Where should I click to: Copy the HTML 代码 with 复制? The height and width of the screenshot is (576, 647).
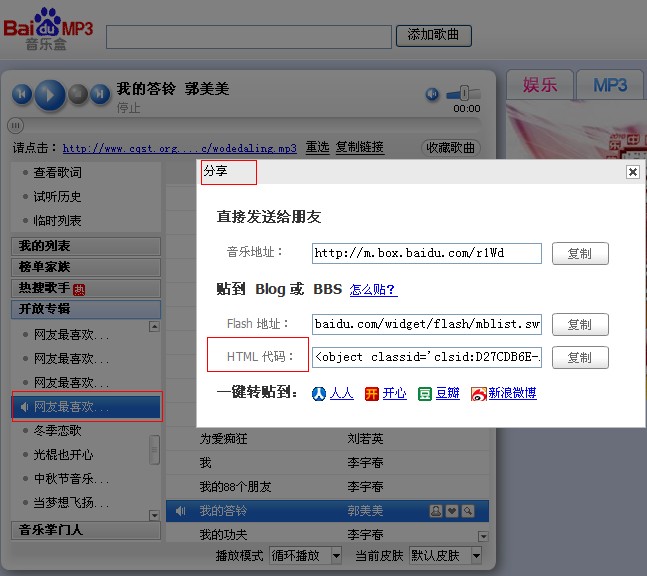click(580, 357)
